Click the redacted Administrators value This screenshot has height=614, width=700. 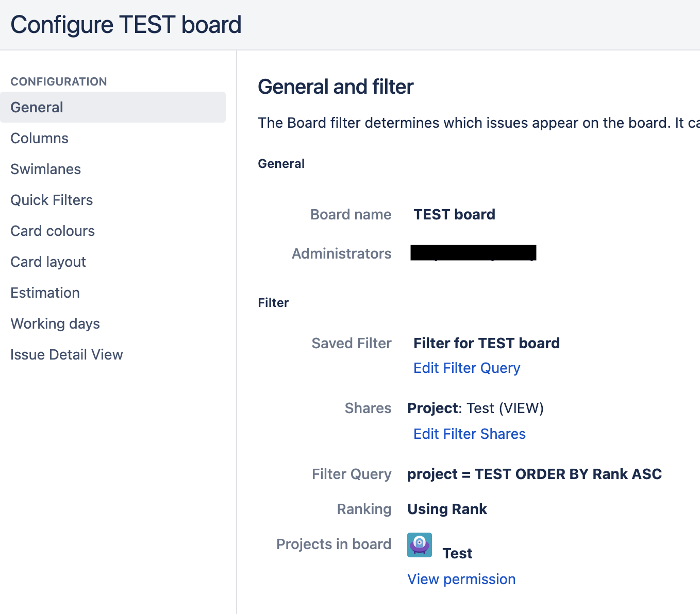click(x=473, y=253)
